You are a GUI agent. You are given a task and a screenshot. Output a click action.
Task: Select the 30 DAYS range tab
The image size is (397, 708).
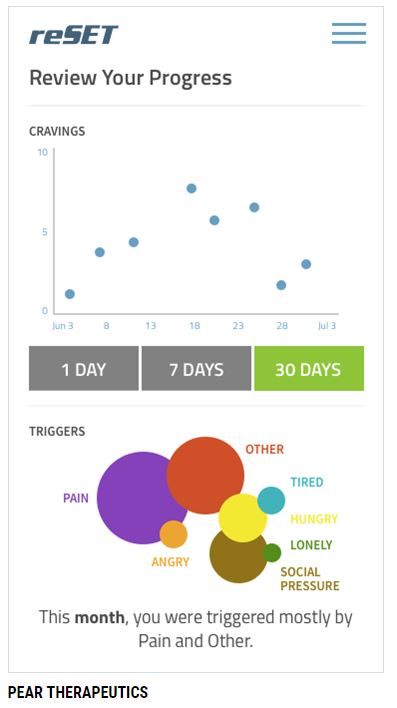[309, 368]
